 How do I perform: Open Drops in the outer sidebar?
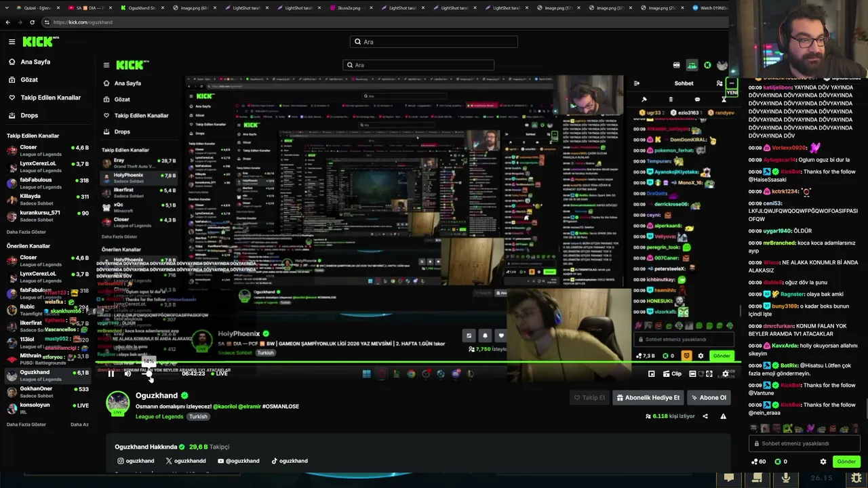[x=29, y=115]
